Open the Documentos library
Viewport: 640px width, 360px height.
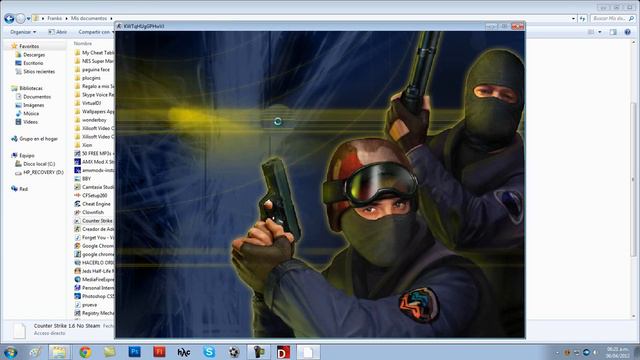(37, 97)
